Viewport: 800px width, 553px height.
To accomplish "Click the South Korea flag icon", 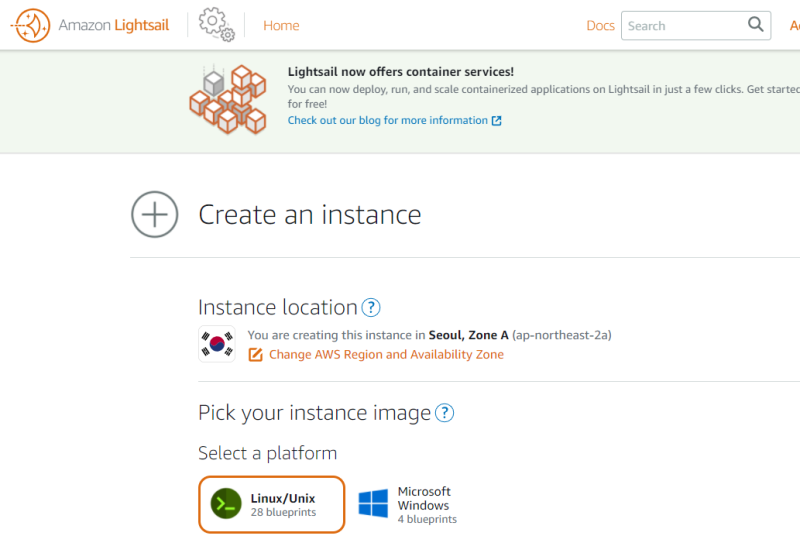I will coord(217,345).
